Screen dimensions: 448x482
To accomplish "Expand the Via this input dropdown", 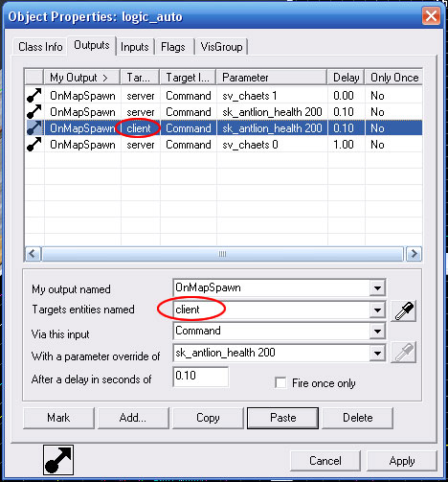I will pos(377,331).
